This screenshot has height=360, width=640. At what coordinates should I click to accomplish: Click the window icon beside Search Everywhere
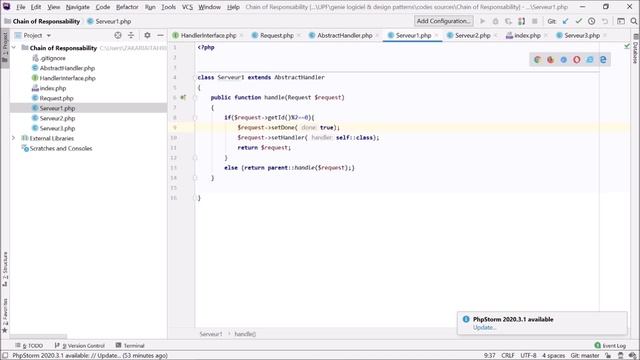(x=621, y=21)
